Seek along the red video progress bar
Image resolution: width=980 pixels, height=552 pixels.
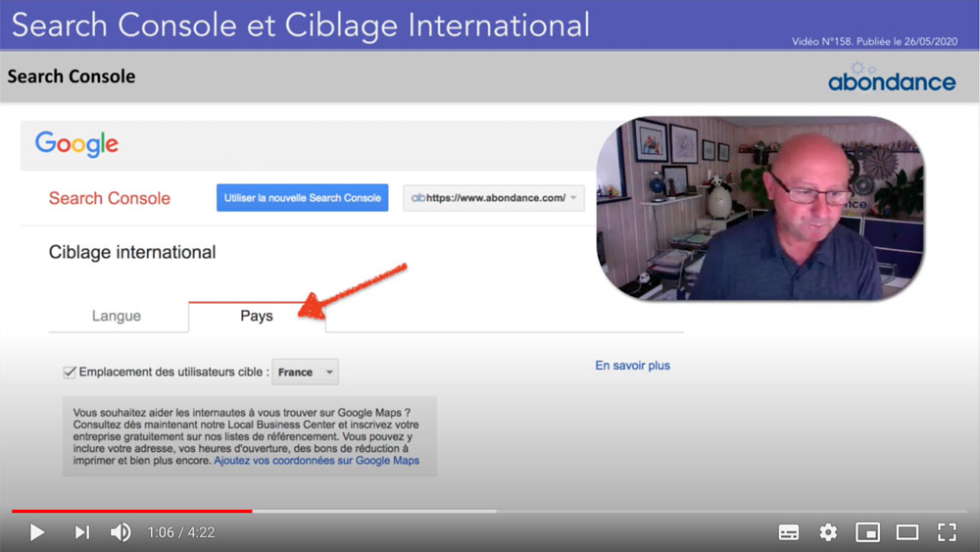[489, 511]
